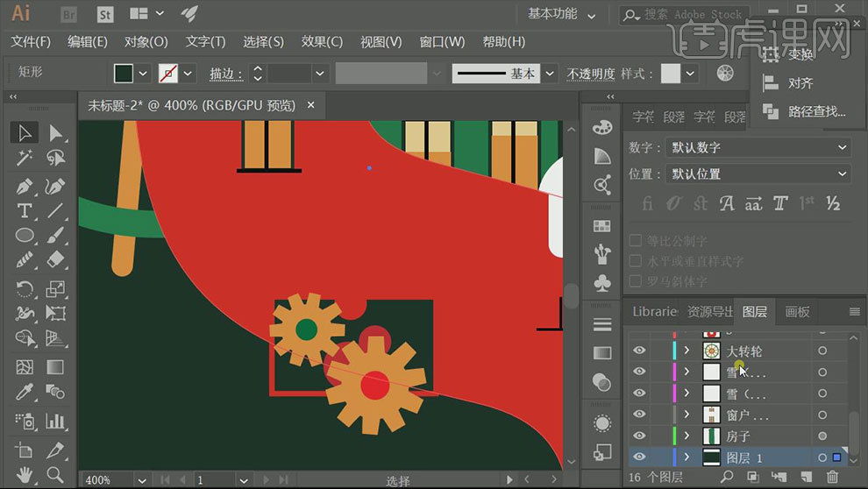Hide the first 雪 layer
The height and width of the screenshot is (489, 868).
click(x=639, y=372)
